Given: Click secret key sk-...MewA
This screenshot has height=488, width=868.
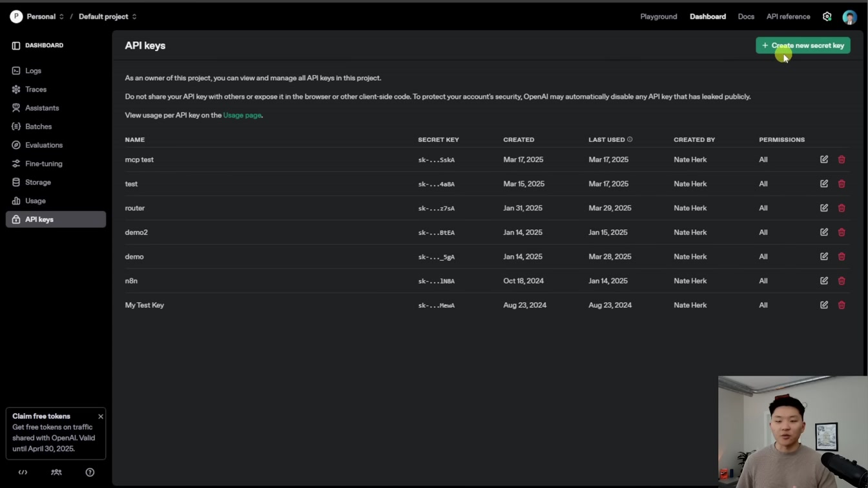Looking at the screenshot, I should [437, 305].
